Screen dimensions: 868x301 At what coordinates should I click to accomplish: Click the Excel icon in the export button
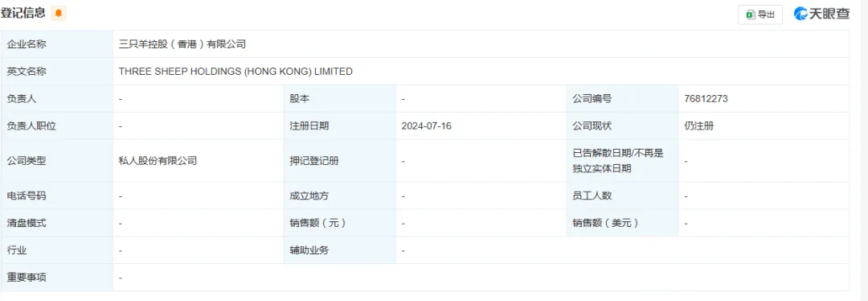click(x=751, y=14)
